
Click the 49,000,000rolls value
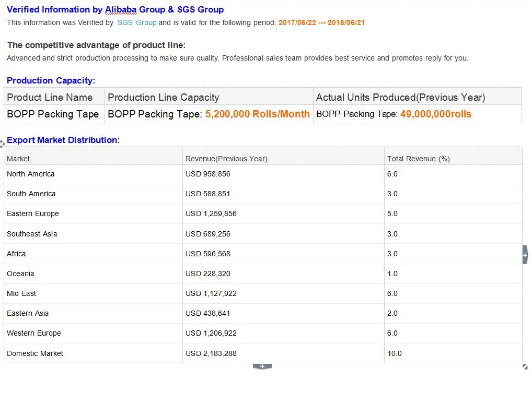pos(435,114)
